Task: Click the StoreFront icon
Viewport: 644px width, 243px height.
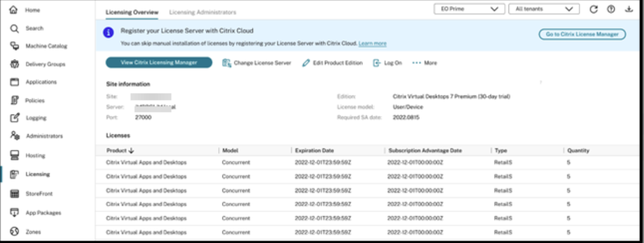Action: click(15, 194)
